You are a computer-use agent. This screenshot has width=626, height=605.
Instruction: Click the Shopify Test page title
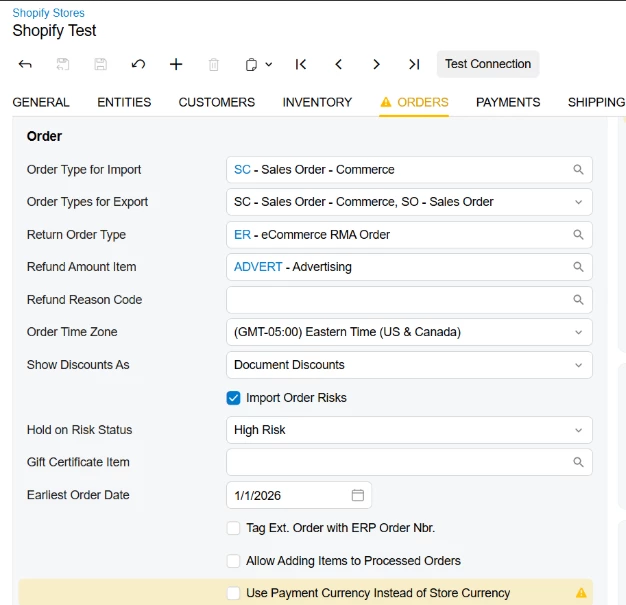(54, 31)
